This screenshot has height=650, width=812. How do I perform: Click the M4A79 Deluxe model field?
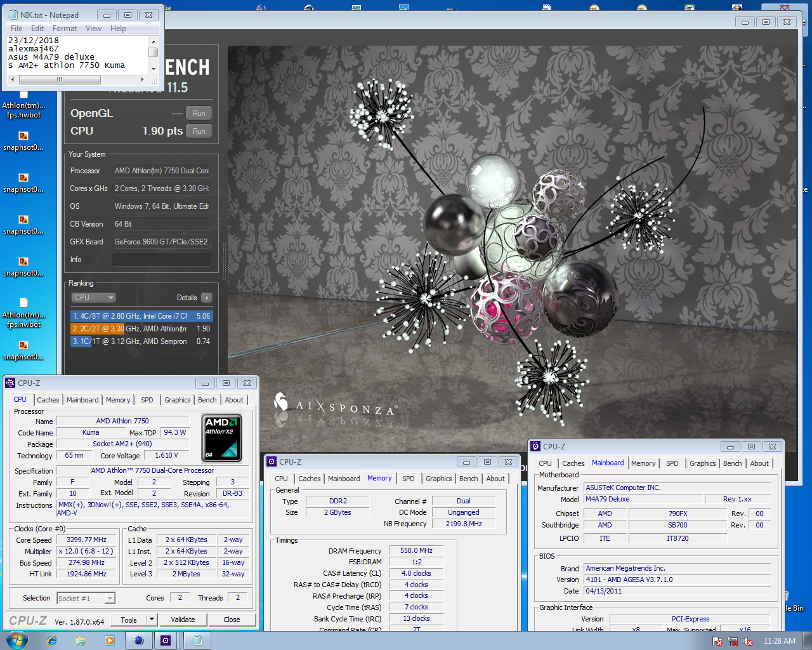[643, 500]
